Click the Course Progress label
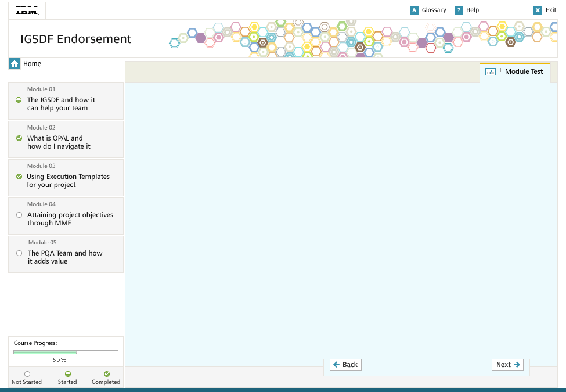 click(x=35, y=343)
